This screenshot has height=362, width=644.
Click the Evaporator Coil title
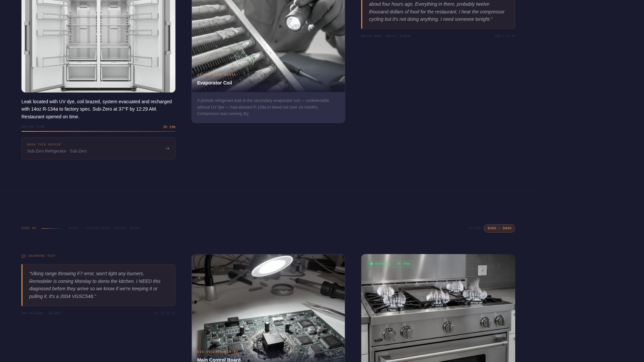[214, 83]
